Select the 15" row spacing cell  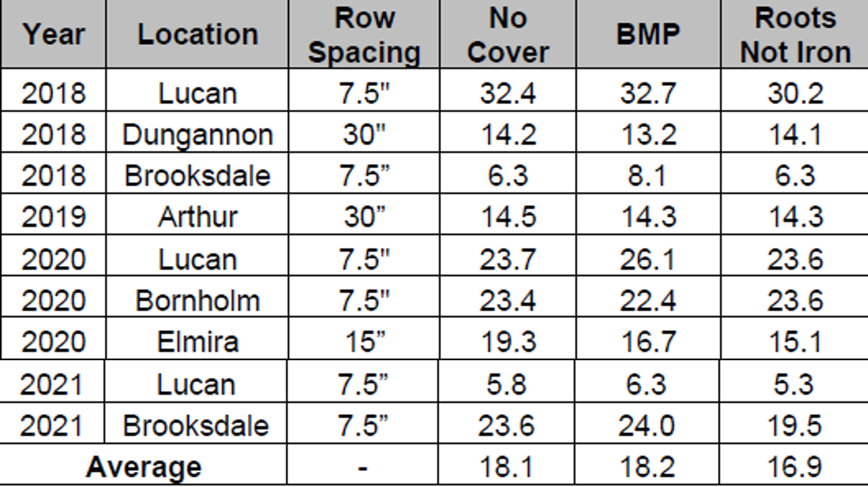pos(364,342)
